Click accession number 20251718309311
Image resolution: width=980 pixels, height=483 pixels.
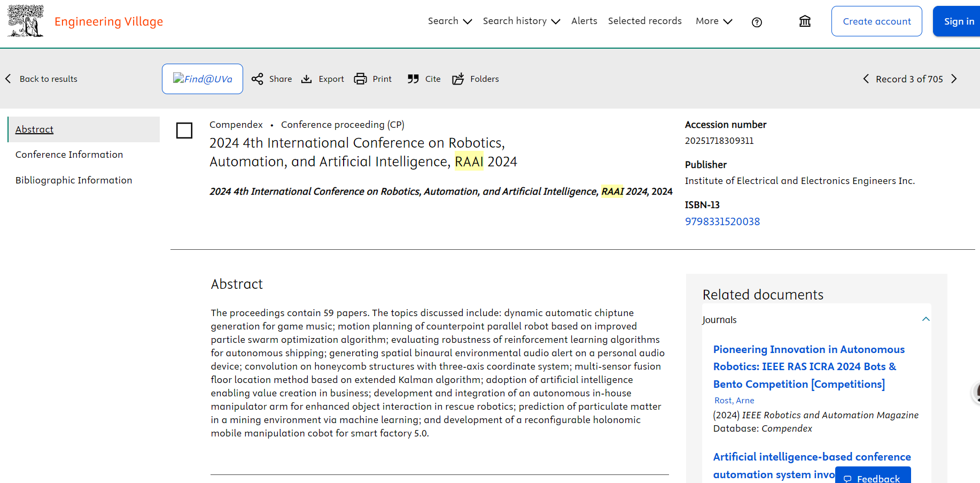(x=719, y=141)
